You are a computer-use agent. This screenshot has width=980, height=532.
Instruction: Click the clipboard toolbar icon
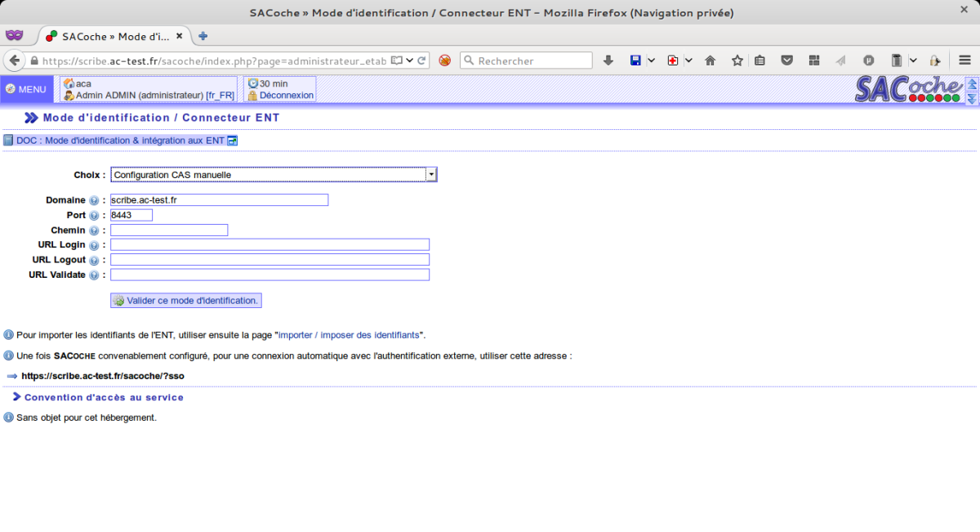point(897,60)
